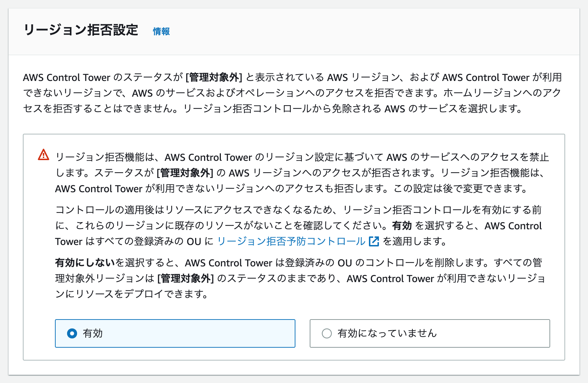Click the highlighted 有効 selection box
588x383 pixels.
click(175, 333)
